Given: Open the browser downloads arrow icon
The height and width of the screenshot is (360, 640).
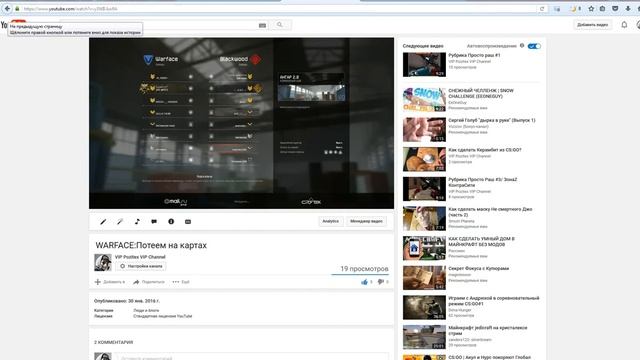Looking at the screenshot, I should click(x=628, y=9).
